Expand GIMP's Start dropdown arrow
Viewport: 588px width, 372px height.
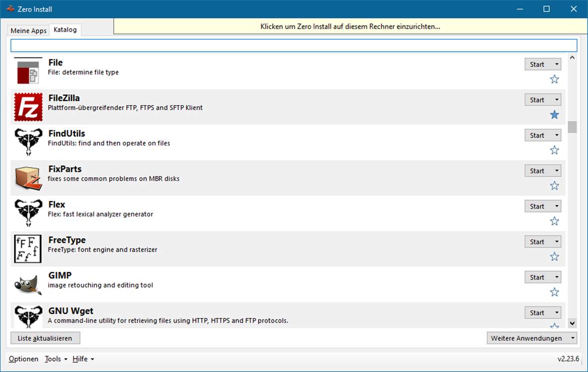(x=557, y=277)
